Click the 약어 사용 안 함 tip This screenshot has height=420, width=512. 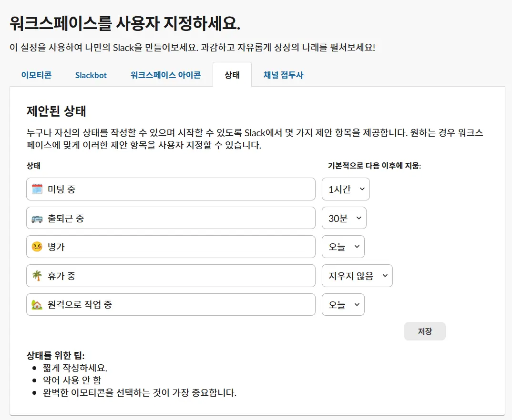click(72, 380)
